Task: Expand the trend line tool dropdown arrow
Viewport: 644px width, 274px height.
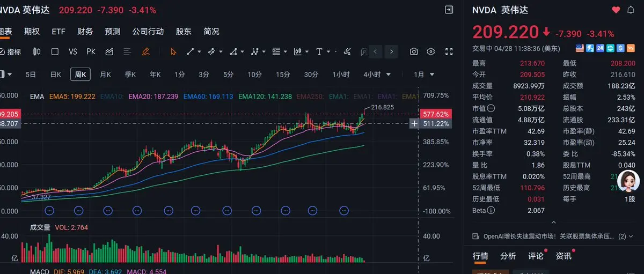Action: point(199,51)
